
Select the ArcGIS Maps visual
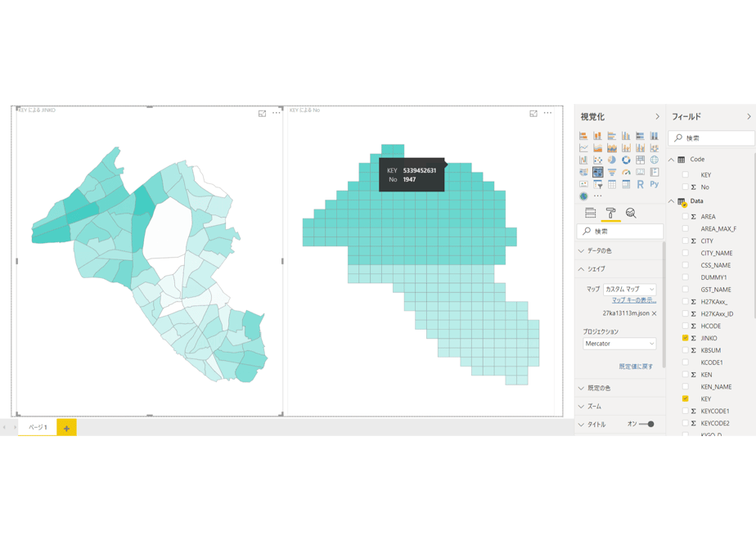coord(583,196)
